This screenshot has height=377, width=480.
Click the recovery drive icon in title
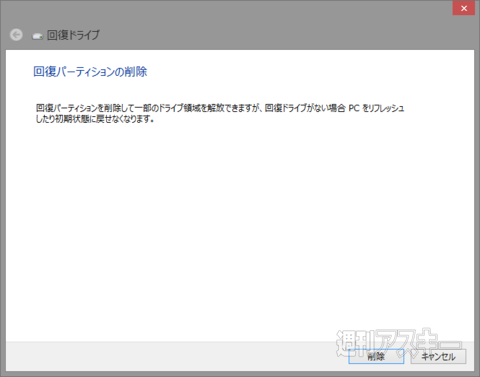(37, 36)
